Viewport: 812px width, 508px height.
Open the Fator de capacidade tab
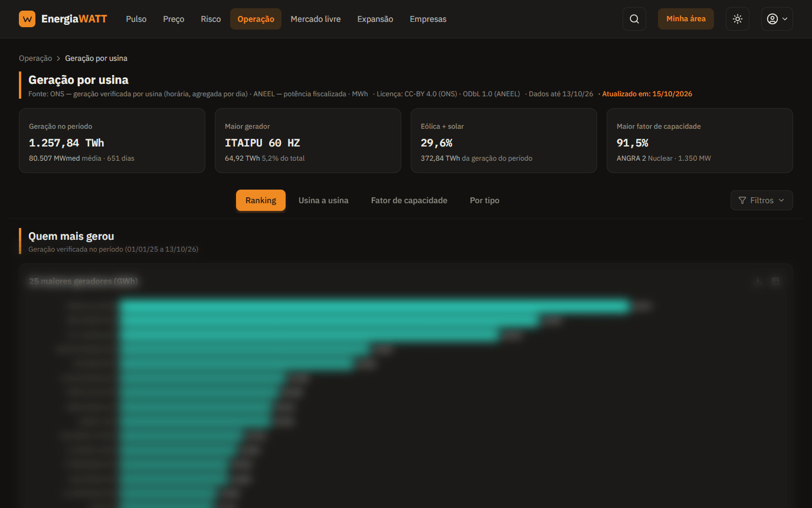tap(409, 200)
